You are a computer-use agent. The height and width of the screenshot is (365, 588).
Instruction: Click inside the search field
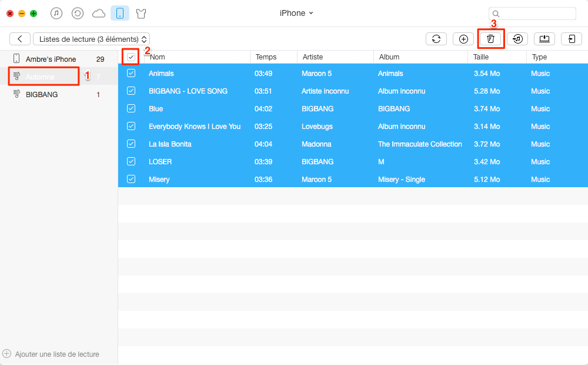point(532,14)
